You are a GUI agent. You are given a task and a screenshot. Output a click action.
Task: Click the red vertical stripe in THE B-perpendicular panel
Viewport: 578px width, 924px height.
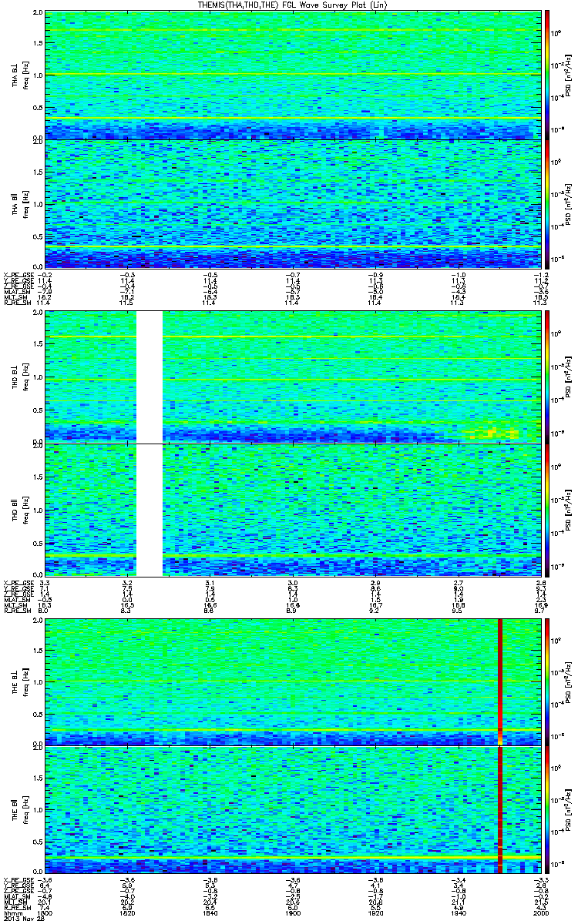[500, 681]
